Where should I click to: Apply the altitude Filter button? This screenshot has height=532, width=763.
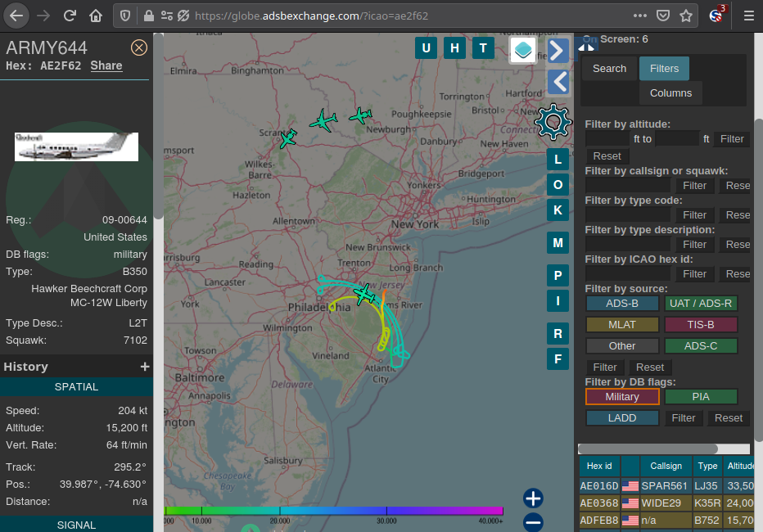click(x=732, y=139)
